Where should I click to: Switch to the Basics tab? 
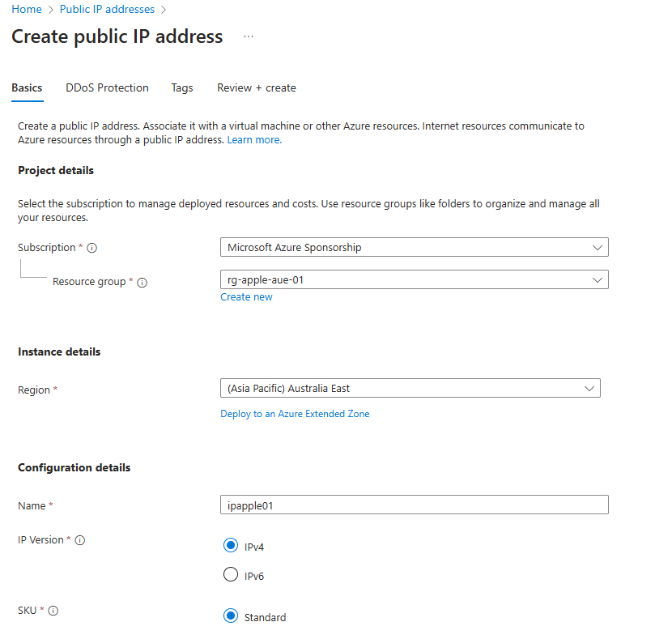pos(27,87)
